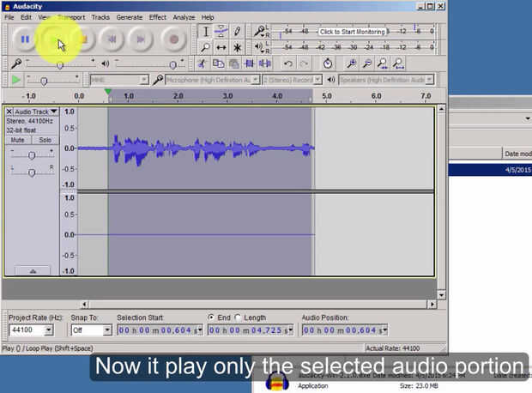Image resolution: width=532 pixels, height=393 pixels.
Task: Open the Audio Track name dropdown
Action: pos(36,112)
